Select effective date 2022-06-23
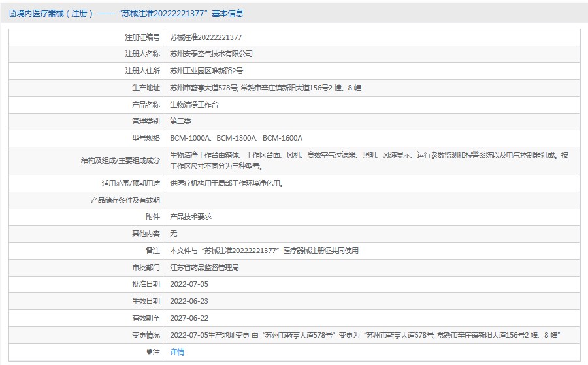This screenshot has height=365, width=588. click(189, 301)
